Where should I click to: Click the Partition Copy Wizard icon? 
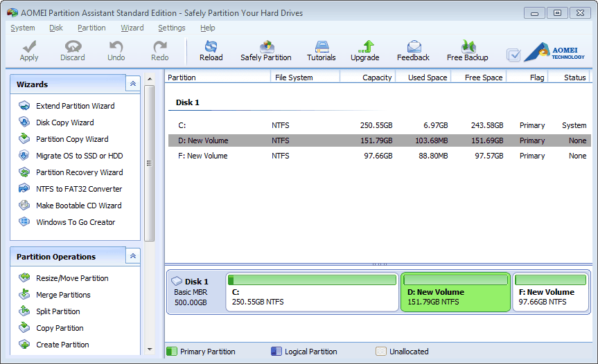coord(24,138)
